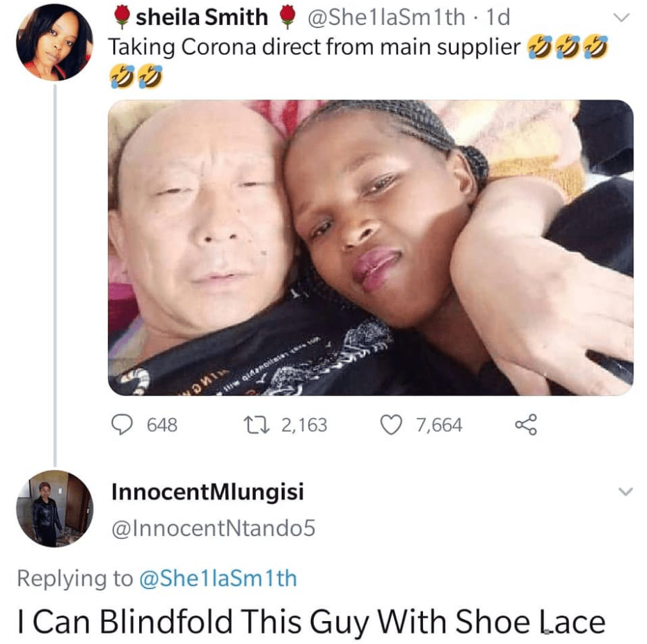Open the InnocentMlungisi display name
Image resolution: width=647 pixels, height=644 pixels.
(x=207, y=493)
